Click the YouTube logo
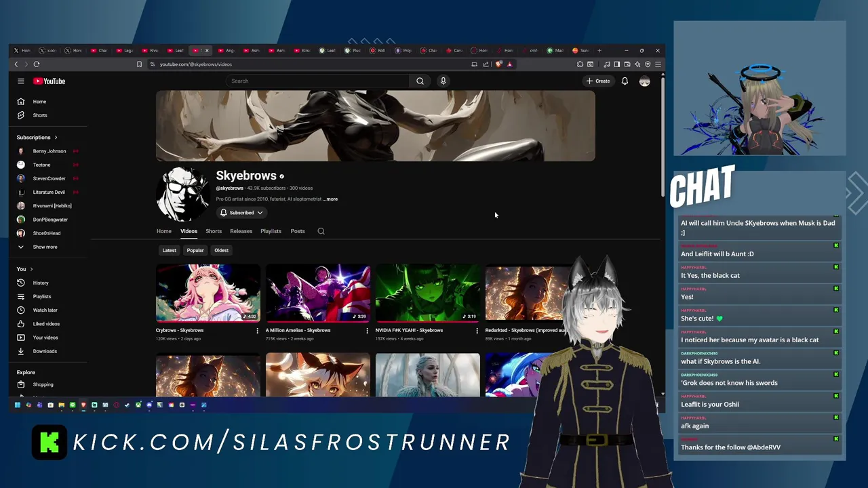Screen dimensions: 868x488 click(50, 81)
